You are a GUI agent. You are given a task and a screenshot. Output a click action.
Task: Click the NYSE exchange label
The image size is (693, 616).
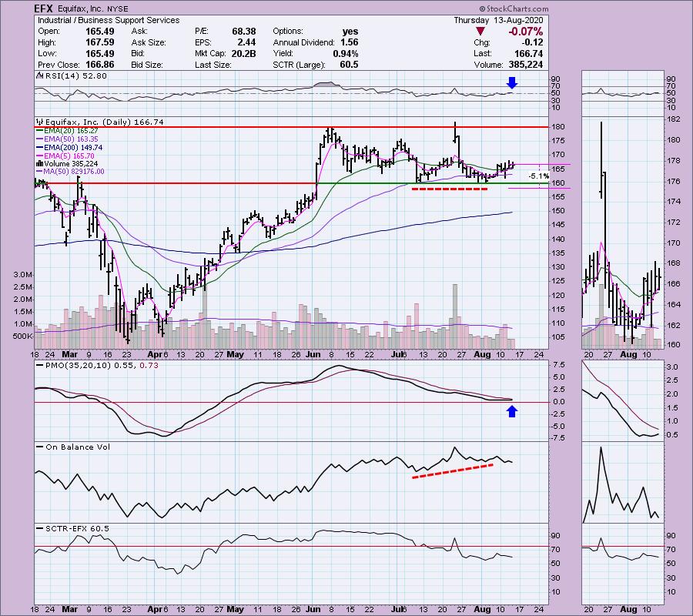(116, 8)
